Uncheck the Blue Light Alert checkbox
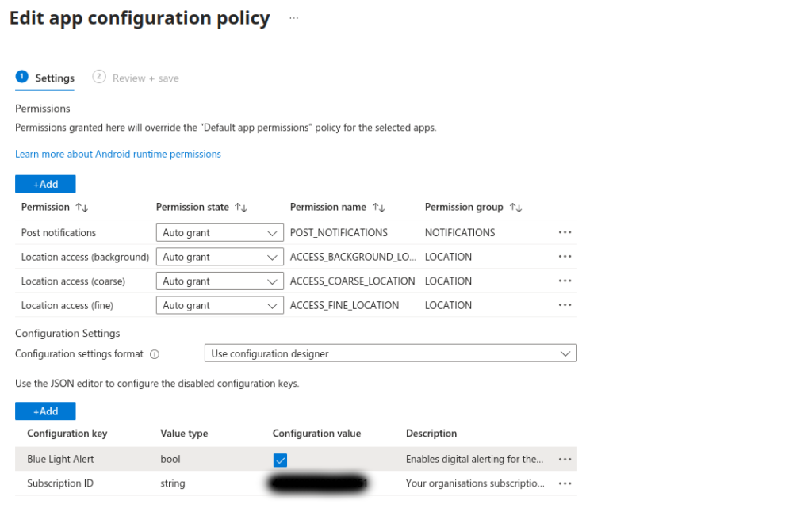The image size is (812, 508). (280, 460)
